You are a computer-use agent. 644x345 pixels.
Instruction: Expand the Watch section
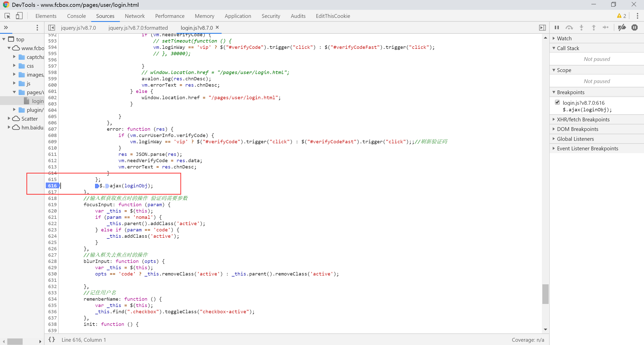tap(564, 38)
